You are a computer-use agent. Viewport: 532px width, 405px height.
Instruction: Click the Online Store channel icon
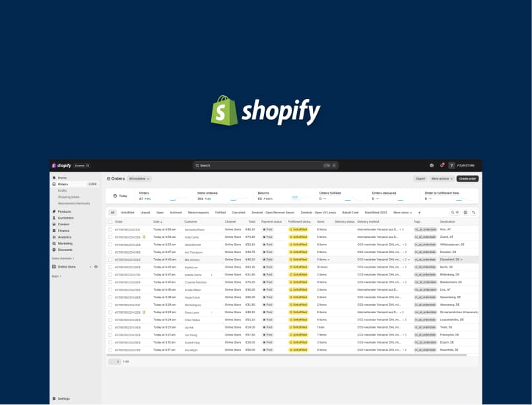[54, 267]
